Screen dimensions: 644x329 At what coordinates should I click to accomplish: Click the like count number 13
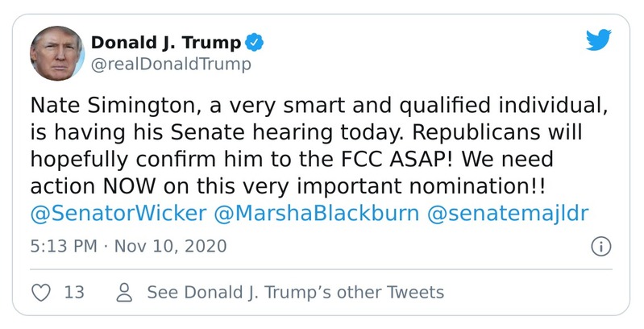pos(74,292)
